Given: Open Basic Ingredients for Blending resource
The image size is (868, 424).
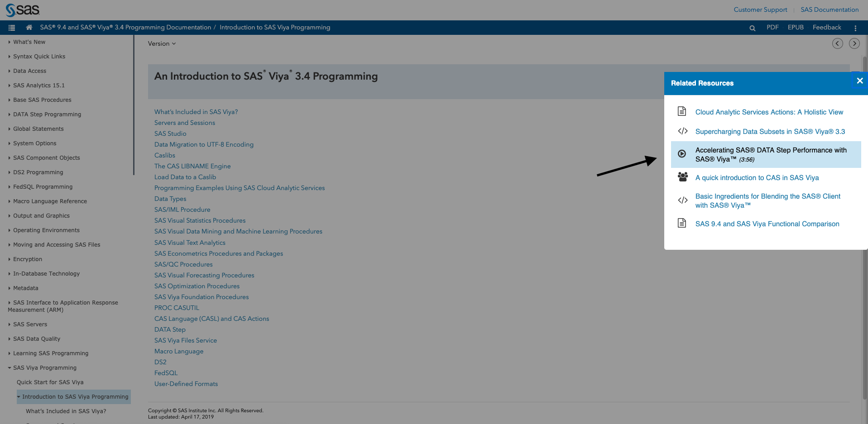Looking at the screenshot, I should (768, 201).
